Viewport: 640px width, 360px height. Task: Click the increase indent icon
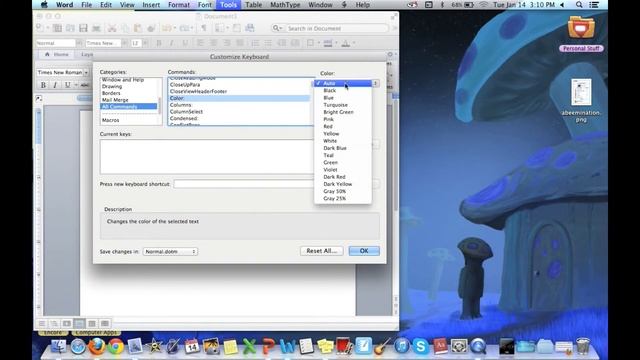(295, 43)
